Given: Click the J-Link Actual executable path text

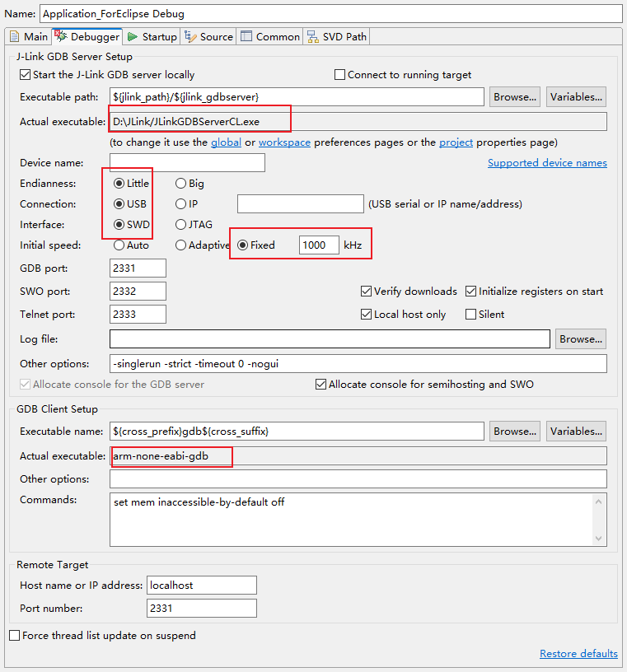Looking at the screenshot, I should pyautogui.click(x=186, y=122).
